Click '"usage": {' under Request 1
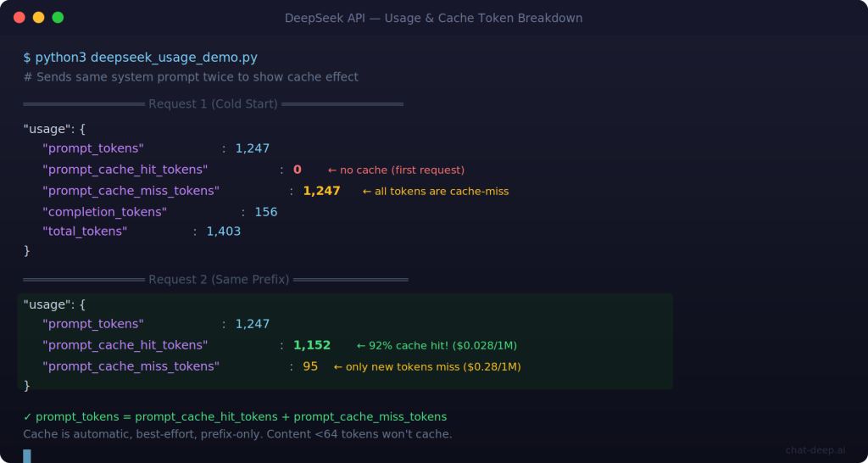This screenshot has height=463, width=868. (54, 129)
